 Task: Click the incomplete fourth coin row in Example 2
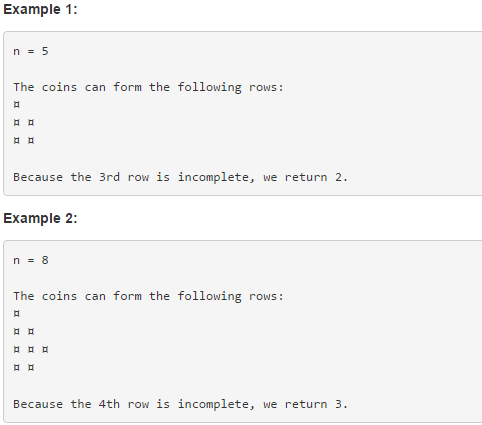[x=24, y=368]
